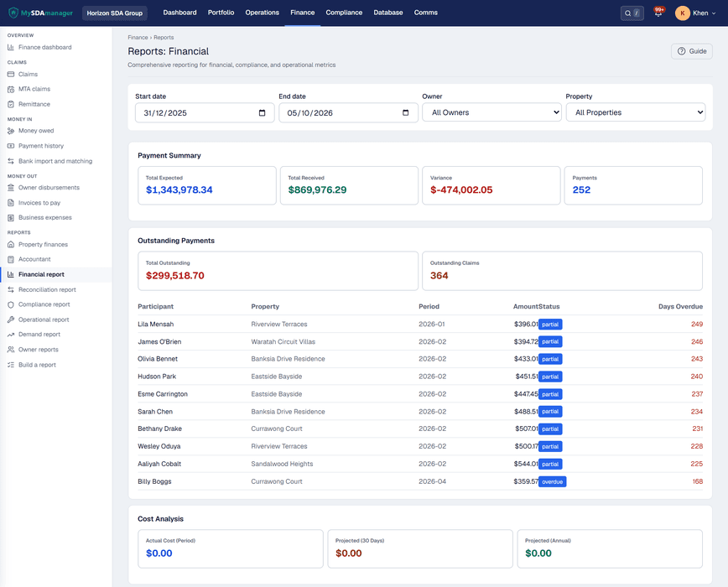Open the End date calendar picker icon
The width and height of the screenshot is (728, 587).
coord(405,112)
